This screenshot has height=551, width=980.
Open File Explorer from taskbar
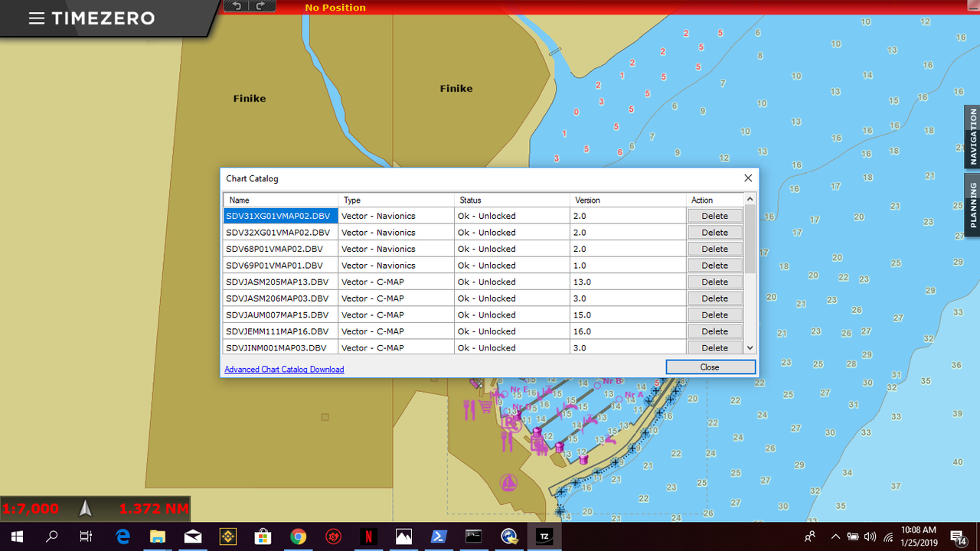[x=157, y=536]
